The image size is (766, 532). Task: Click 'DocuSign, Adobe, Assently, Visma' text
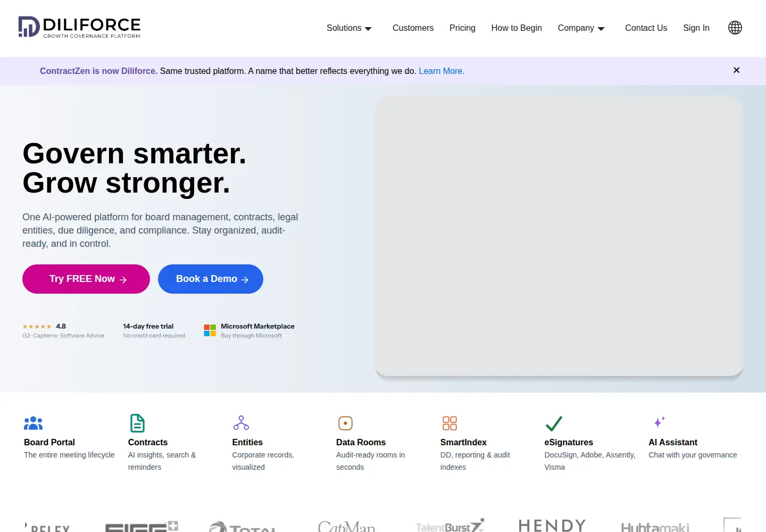pos(590,461)
